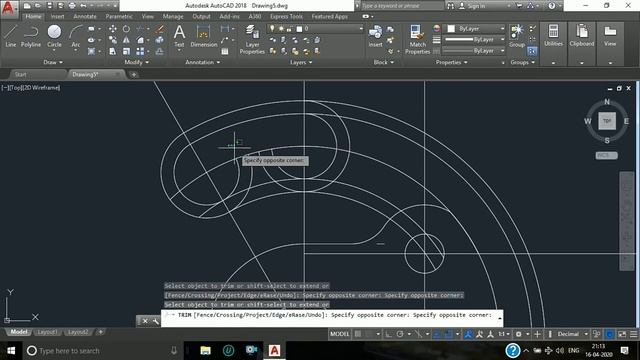Click the Stretch tool icon
Image resolution: width=640 pixels, height=360 pixels.
coord(113,51)
